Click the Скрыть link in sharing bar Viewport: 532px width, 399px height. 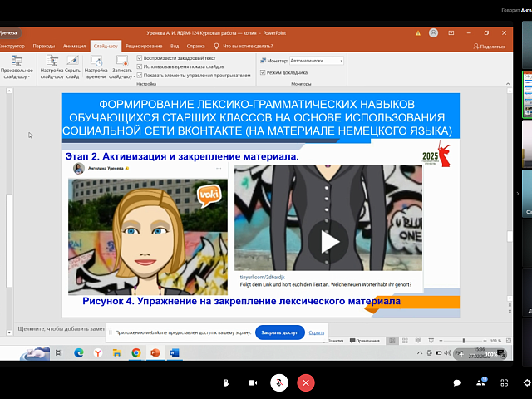point(316,332)
